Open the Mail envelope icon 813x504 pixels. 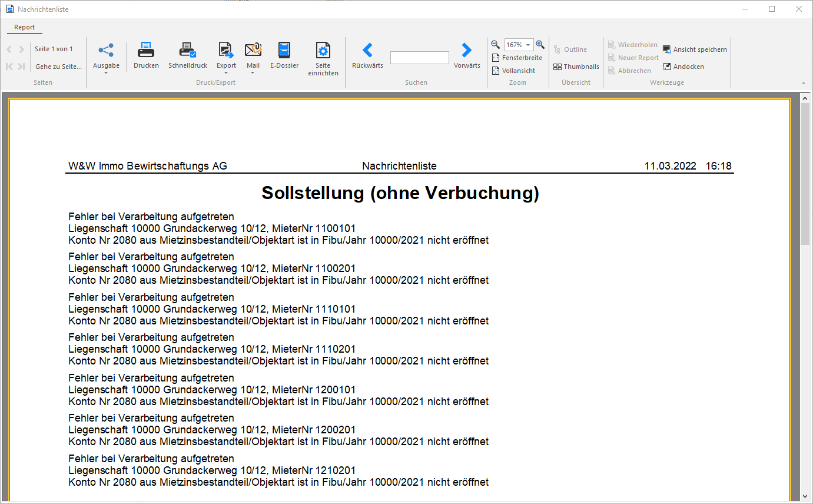point(253,50)
